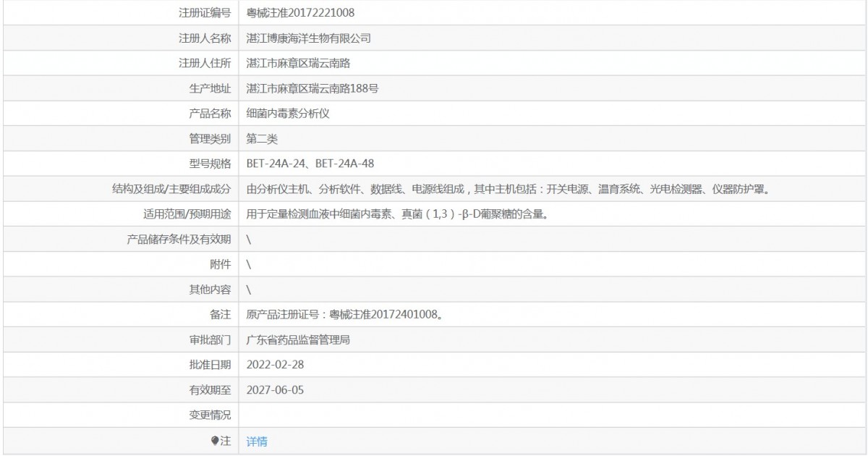This screenshot has width=868, height=456.
Task: Click the 注册证编号 label
Action: tap(205, 13)
